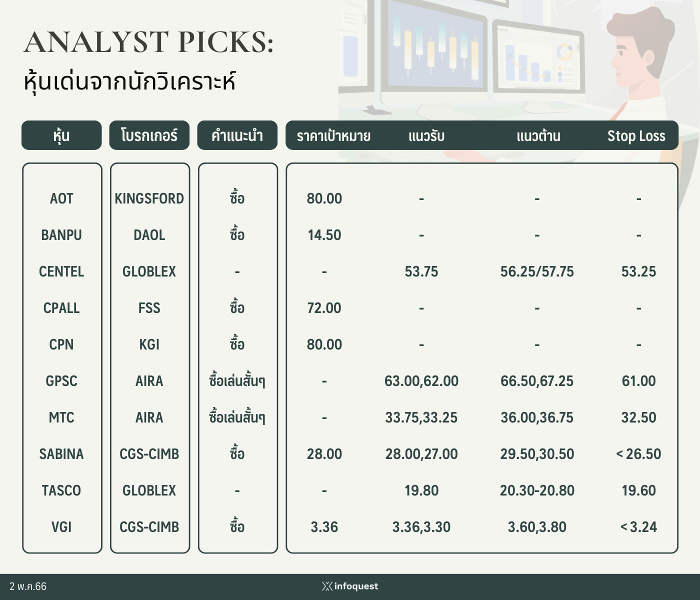Click the Stop Loss column header
The height and width of the screenshot is (600, 700).
[636, 136]
